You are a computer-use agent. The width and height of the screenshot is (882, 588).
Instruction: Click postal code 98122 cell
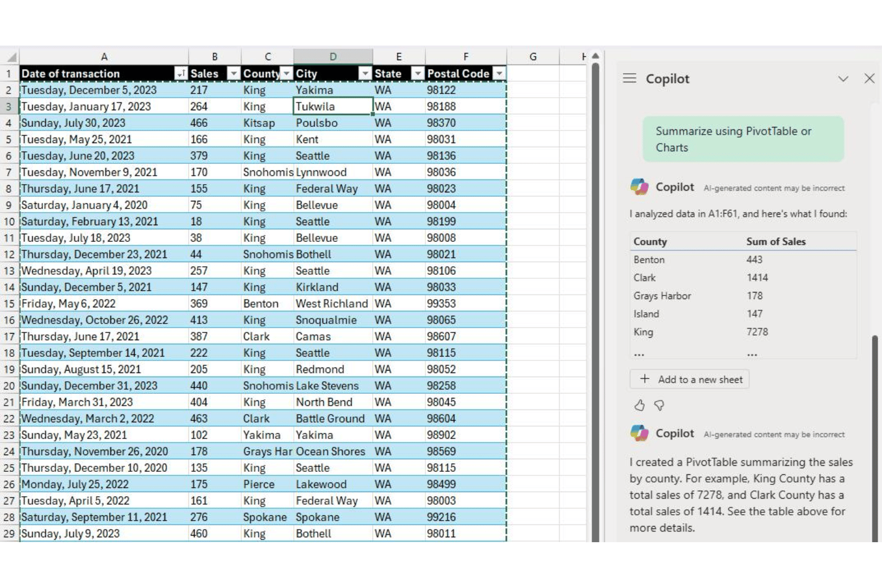[465, 90]
